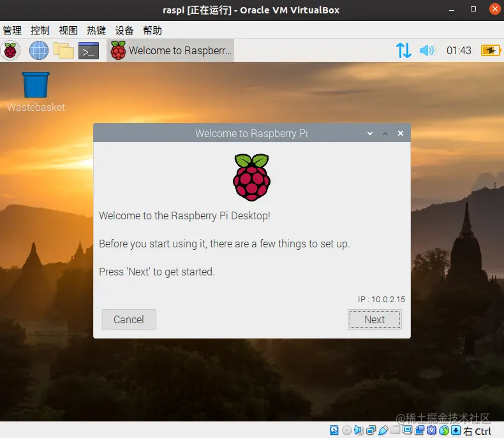
Task: Click the network adapters status icon
Action: point(371,430)
